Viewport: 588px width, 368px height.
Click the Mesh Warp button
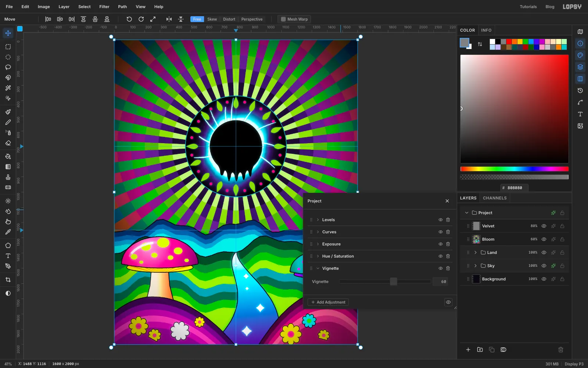click(x=294, y=19)
